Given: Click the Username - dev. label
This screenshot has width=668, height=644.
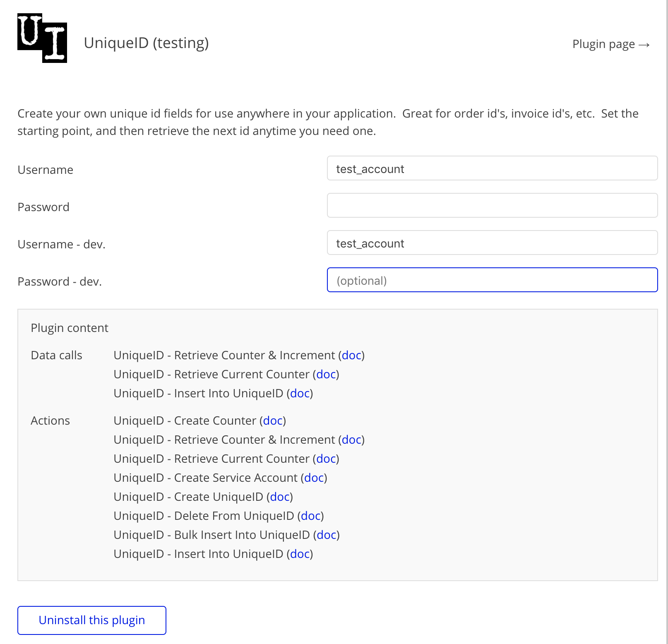Looking at the screenshot, I should pyautogui.click(x=62, y=244).
